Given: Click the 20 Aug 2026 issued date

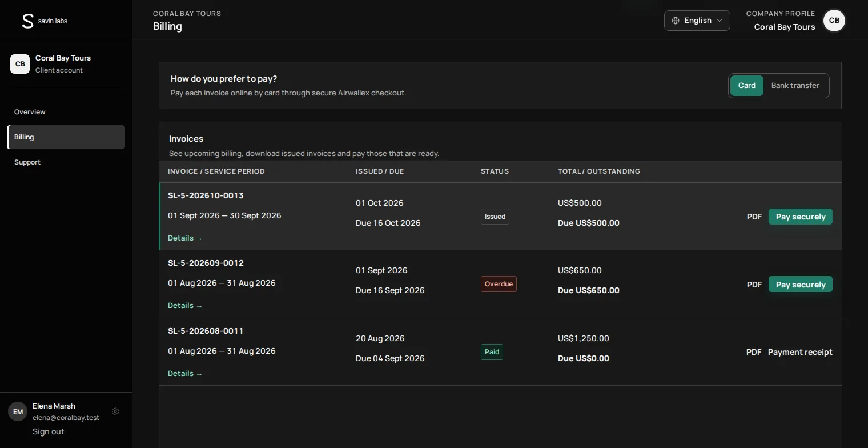Looking at the screenshot, I should [380, 338].
